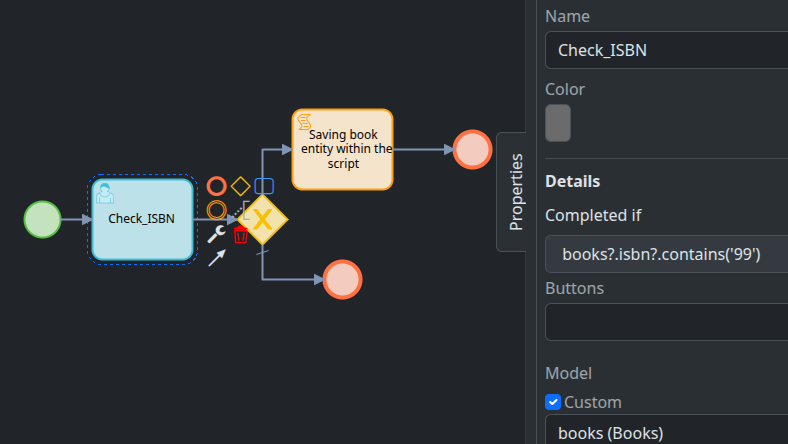Click the append gateway diamond icon
Screen dimensions: 788x444
coord(240,186)
